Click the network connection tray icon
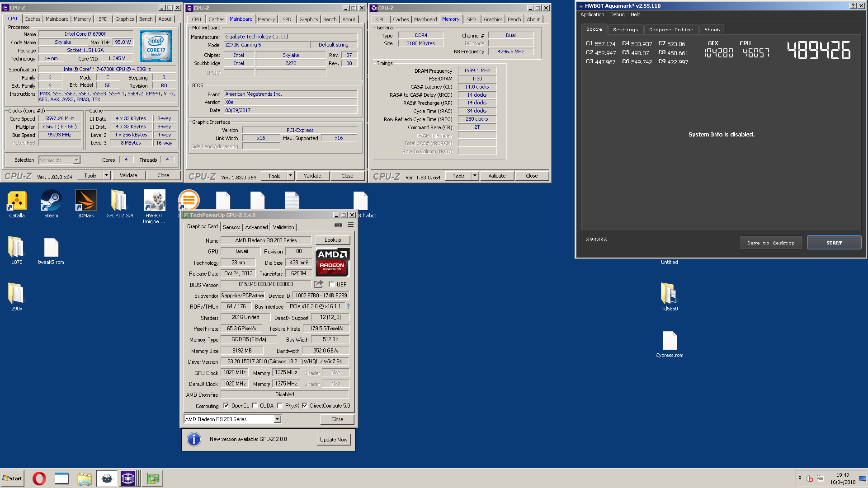The width and height of the screenshot is (868, 488). point(821,479)
